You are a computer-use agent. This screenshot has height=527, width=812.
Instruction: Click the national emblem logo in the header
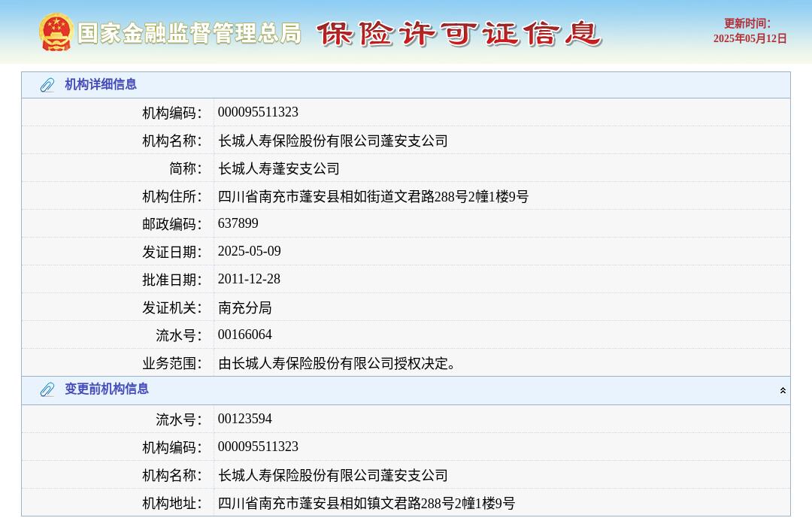pos(56,32)
